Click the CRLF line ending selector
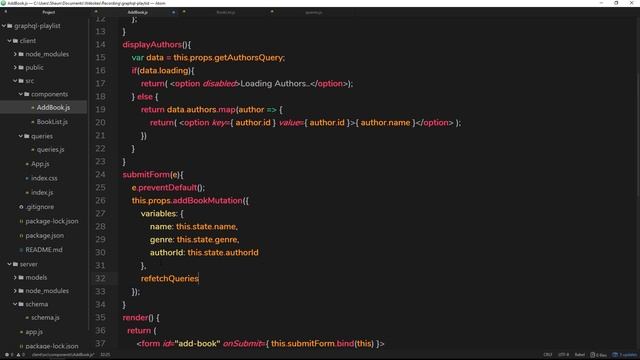Image resolution: width=640 pixels, height=360 pixels. tap(548, 355)
